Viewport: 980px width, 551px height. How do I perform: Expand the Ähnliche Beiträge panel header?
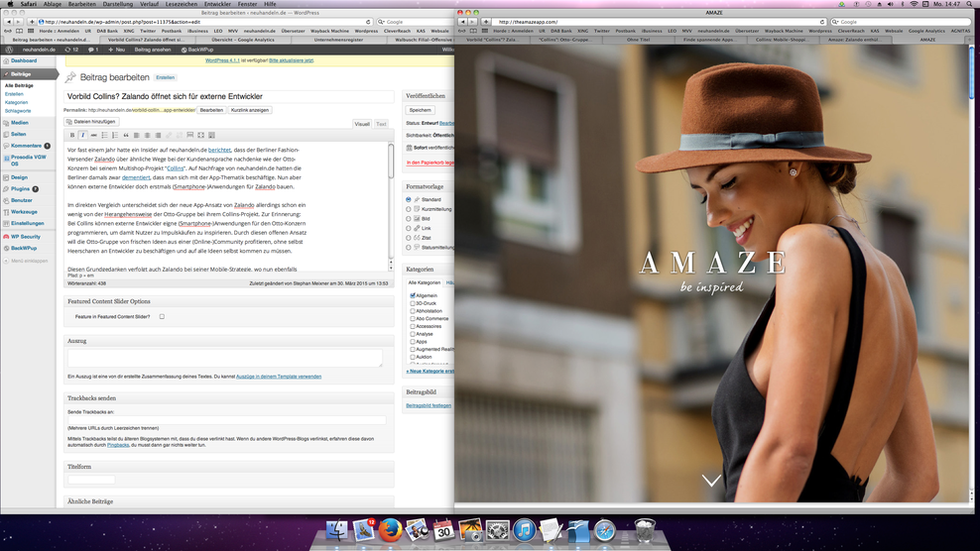click(229, 501)
